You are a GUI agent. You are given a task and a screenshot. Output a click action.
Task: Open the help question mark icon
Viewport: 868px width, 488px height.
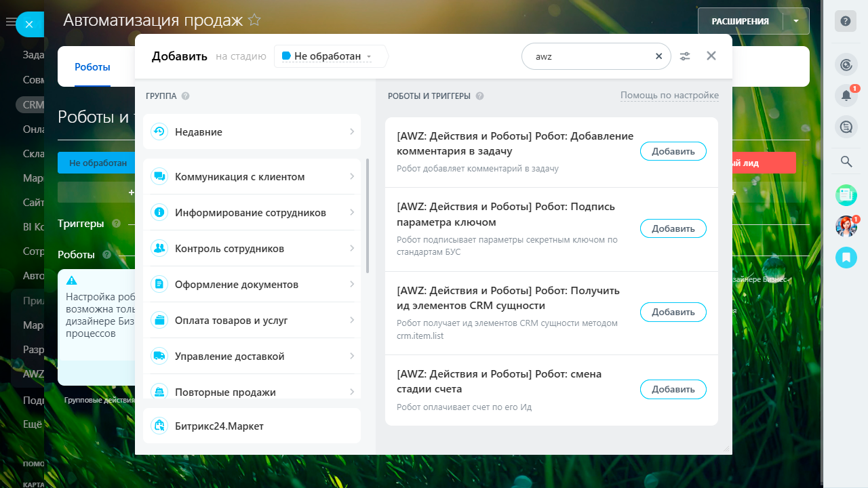[846, 21]
